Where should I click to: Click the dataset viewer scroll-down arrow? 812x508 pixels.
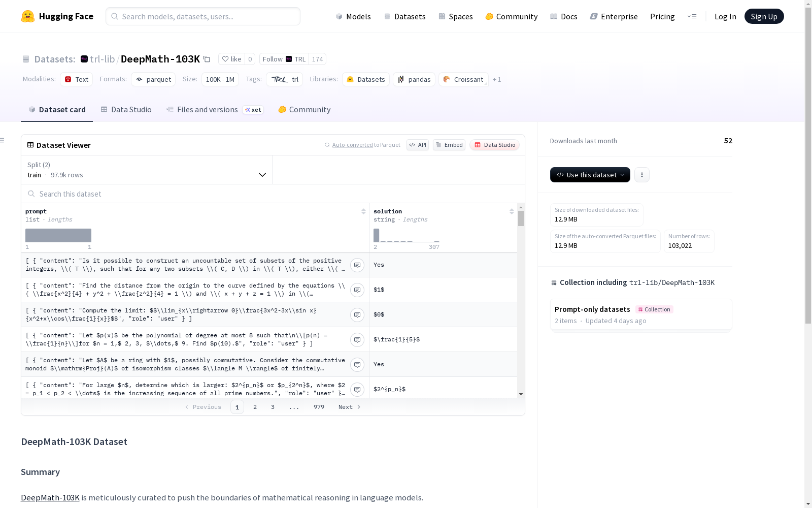point(521,394)
